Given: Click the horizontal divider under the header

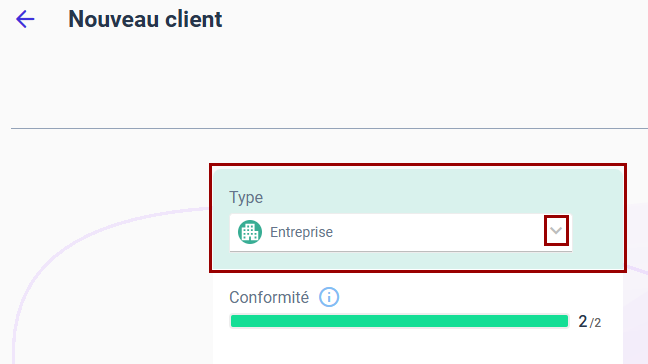Looking at the screenshot, I should pyautogui.click(x=329, y=128).
